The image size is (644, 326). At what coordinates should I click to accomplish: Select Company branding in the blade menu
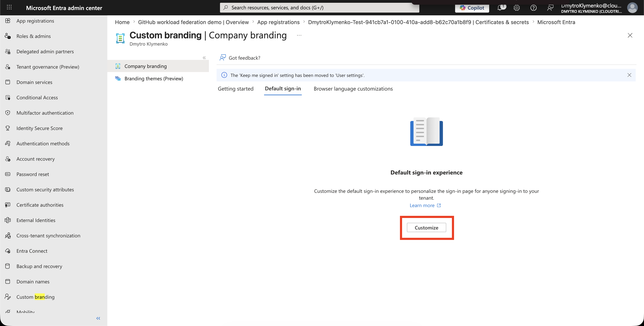[x=158, y=66]
